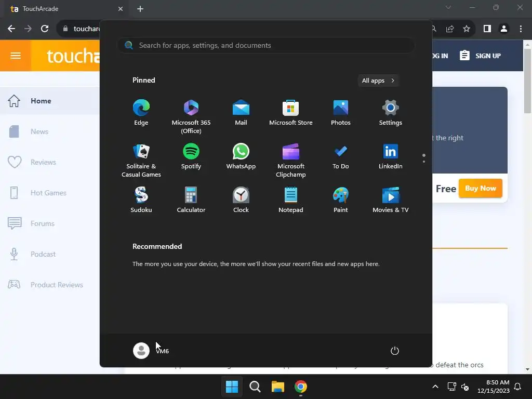Open the Sudoku game

(141, 200)
